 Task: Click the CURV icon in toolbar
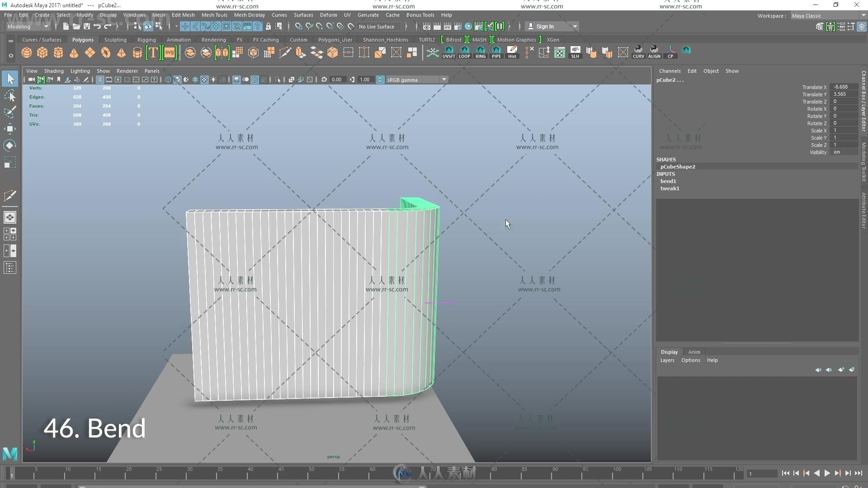click(638, 52)
